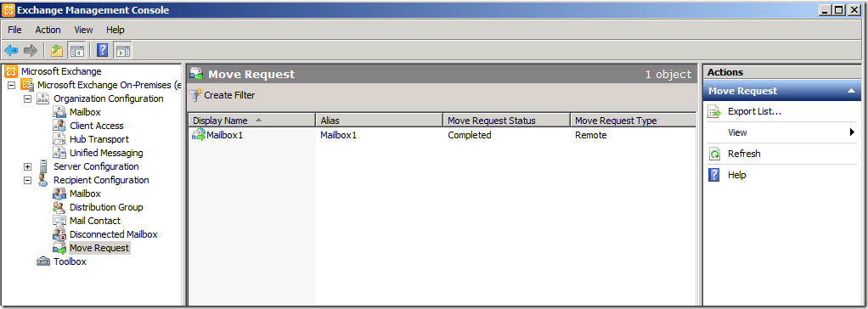
Task: Toggle the Show/Hide Action Pane icon
Action: tap(122, 51)
